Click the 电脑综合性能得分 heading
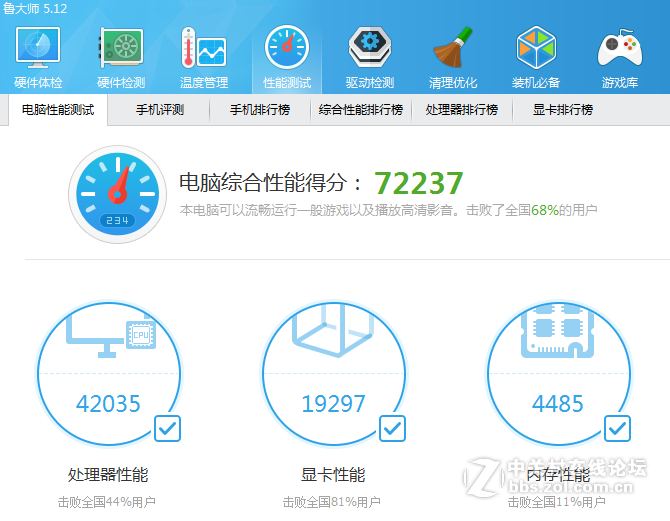This screenshot has width=670, height=521. click(270, 183)
